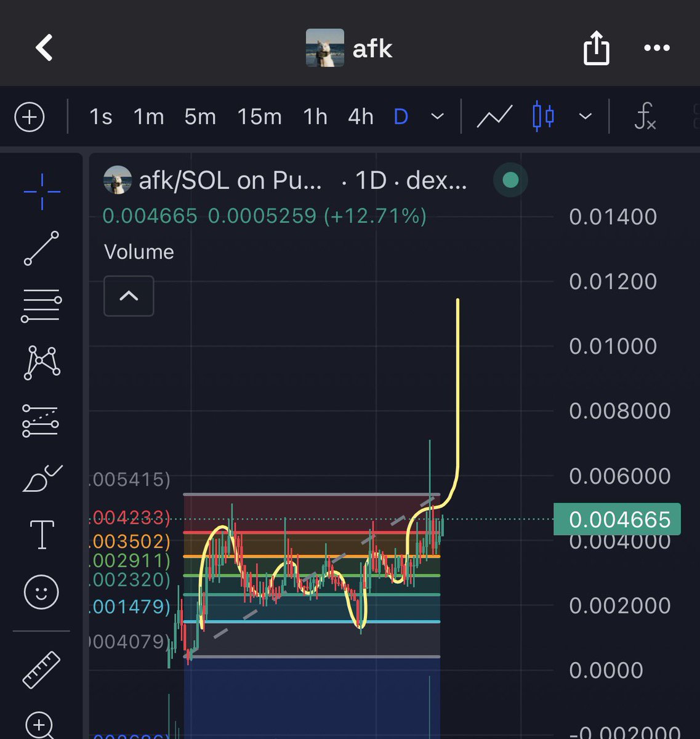The width and height of the screenshot is (700, 739).
Task: Select the 5m timeframe
Action: pyautogui.click(x=200, y=116)
